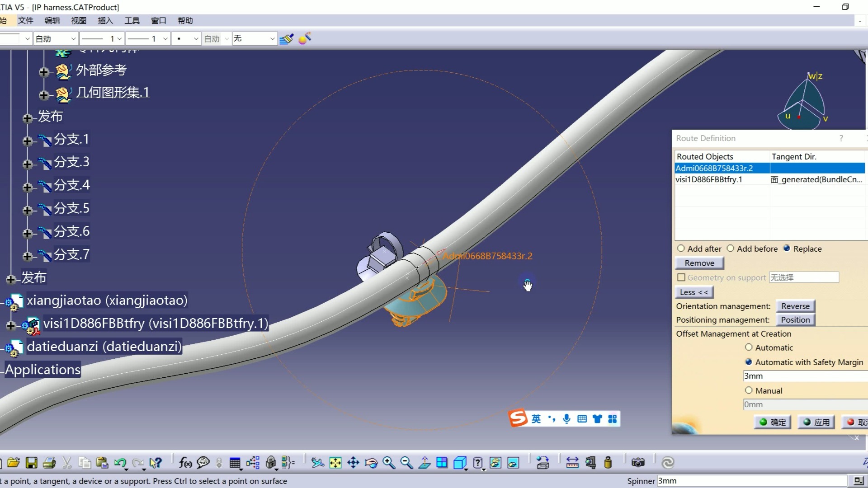Click the Open file icon
Viewport: 868px width, 488px height.
14,462
